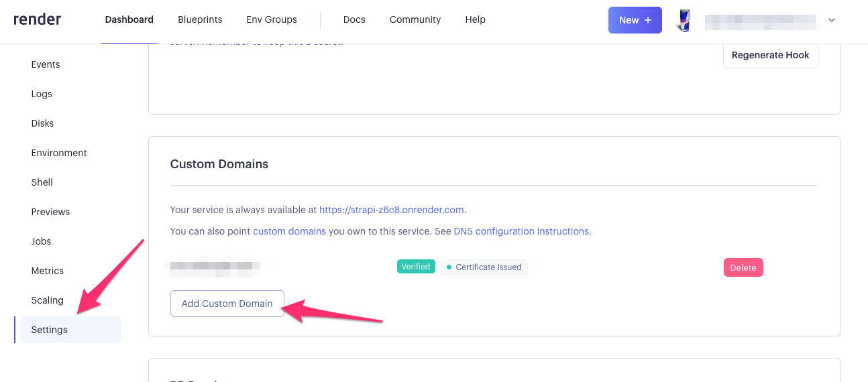
Task: Go to Blueprints
Action: point(200,19)
